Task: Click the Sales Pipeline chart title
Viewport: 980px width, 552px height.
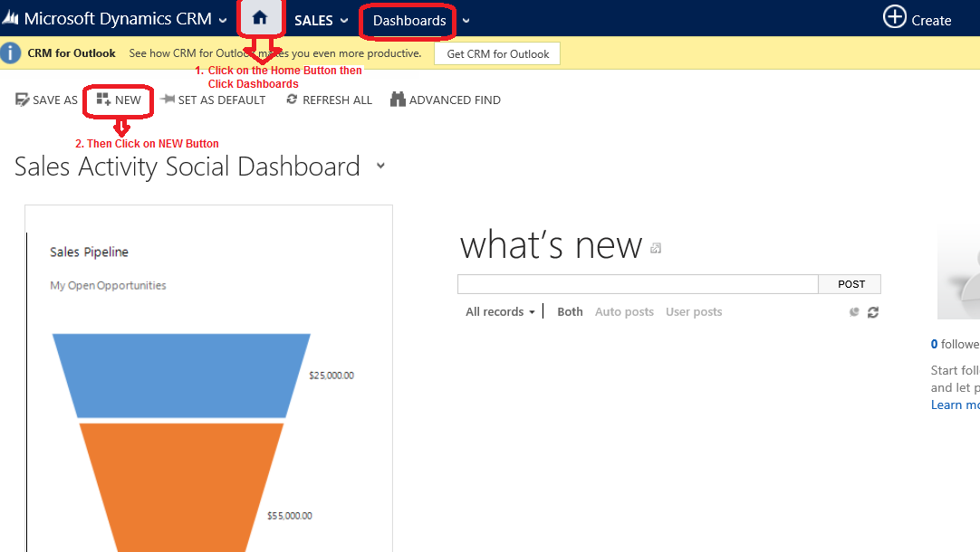Action: (x=89, y=252)
